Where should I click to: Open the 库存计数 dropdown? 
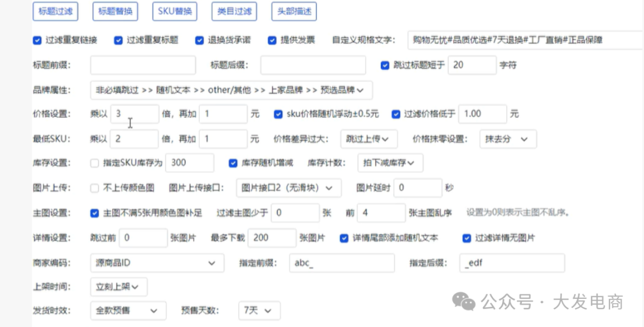pos(390,163)
